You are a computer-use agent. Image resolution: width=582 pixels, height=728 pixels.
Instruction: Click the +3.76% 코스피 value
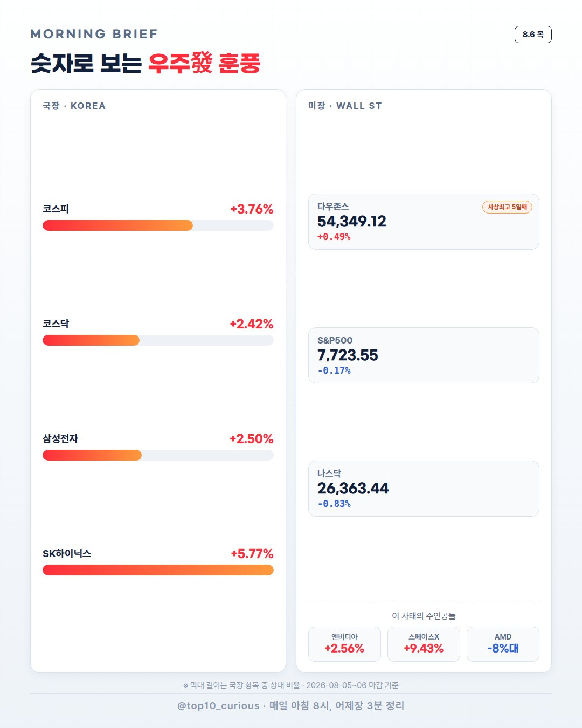[252, 209]
